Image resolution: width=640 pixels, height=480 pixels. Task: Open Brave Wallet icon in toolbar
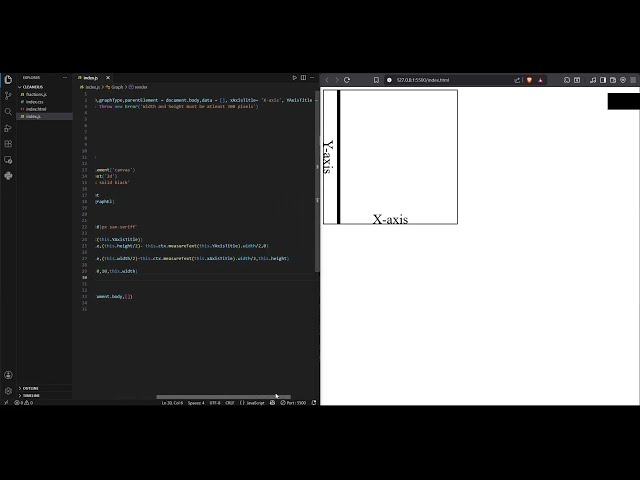[x=613, y=80]
